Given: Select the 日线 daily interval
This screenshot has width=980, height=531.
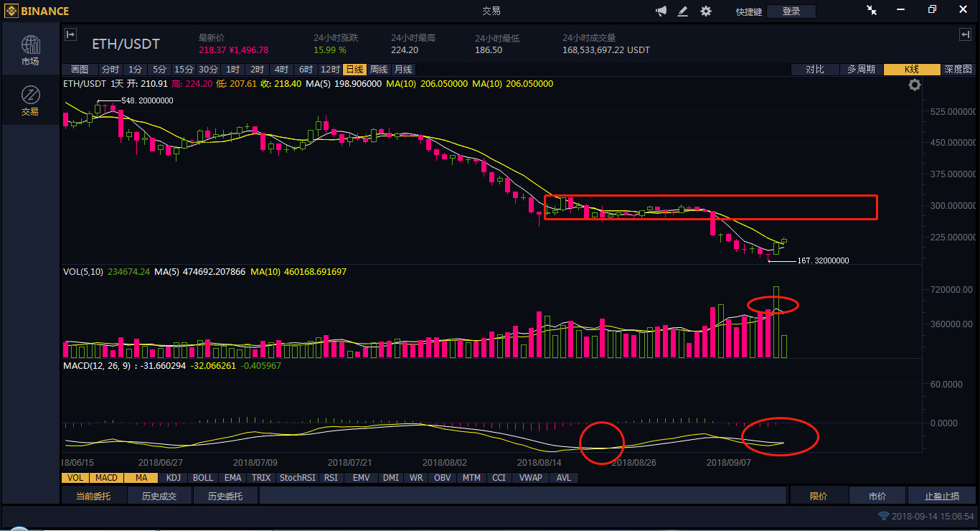Looking at the screenshot, I should point(354,70).
